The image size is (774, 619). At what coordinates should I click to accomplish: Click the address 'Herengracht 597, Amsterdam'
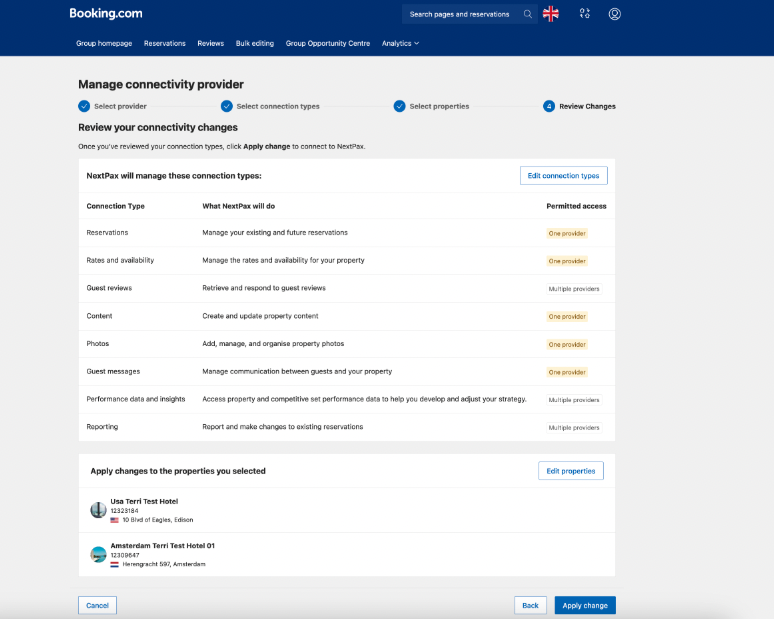(x=164, y=564)
